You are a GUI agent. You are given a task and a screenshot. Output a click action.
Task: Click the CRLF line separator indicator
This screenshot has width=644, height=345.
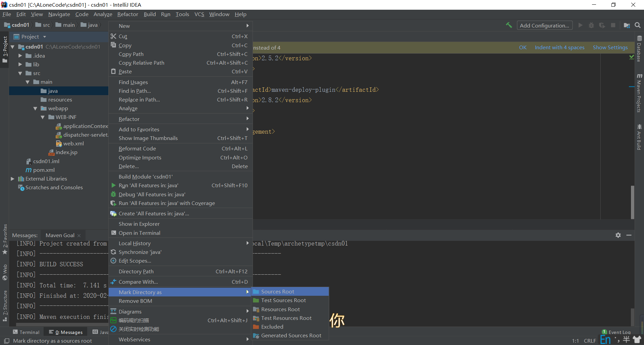[590, 341]
